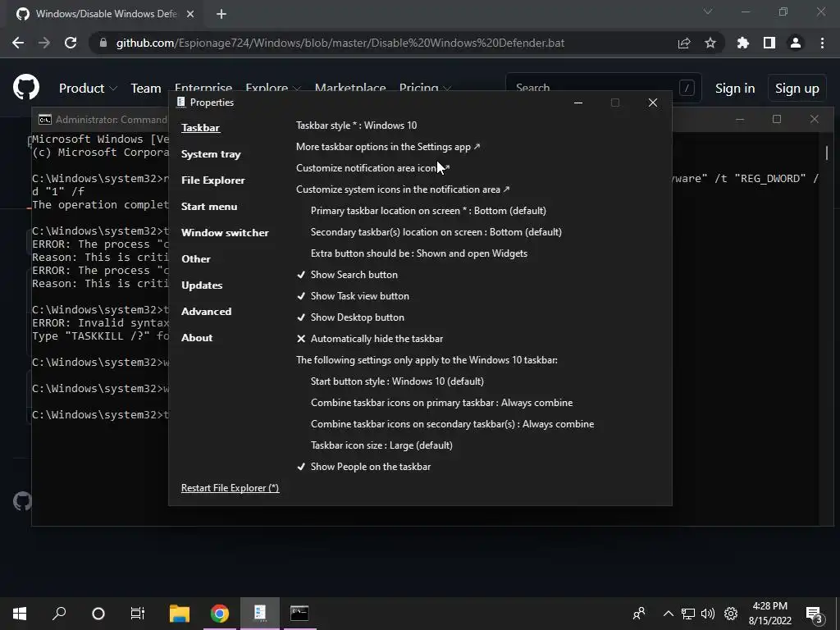Open the Windows Start button
Viewport: 840px width, 630px height.
20,614
